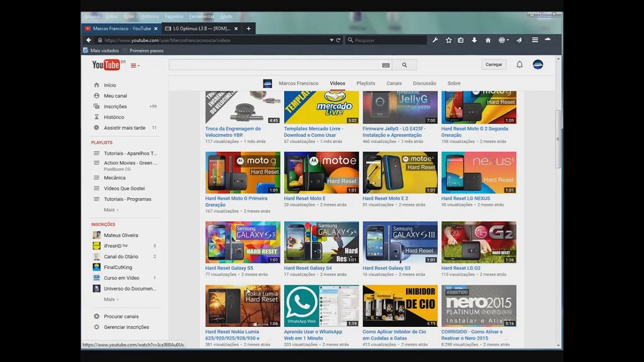Open the on-screen keyboard icon in search box
This screenshot has height=362, width=644.
click(386, 65)
